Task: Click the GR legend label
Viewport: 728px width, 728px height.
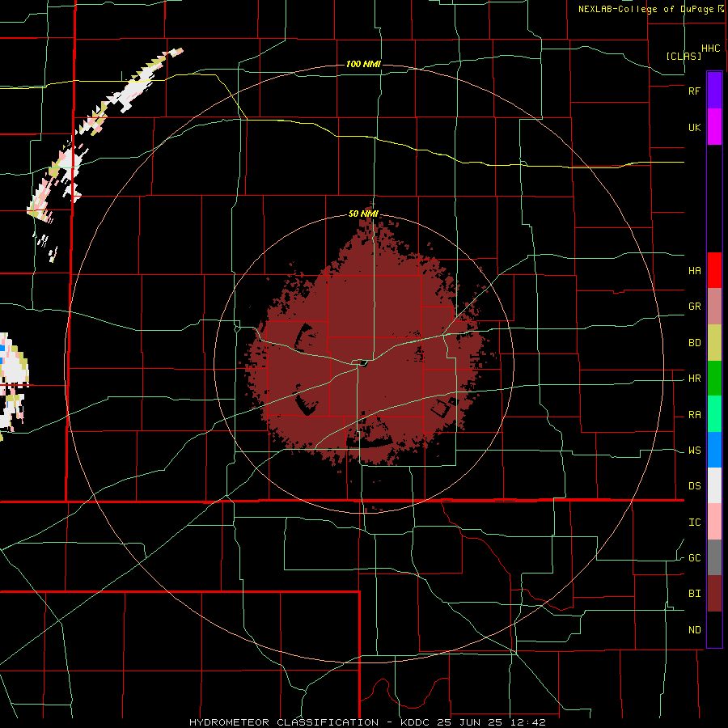Action: click(x=694, y=307)
